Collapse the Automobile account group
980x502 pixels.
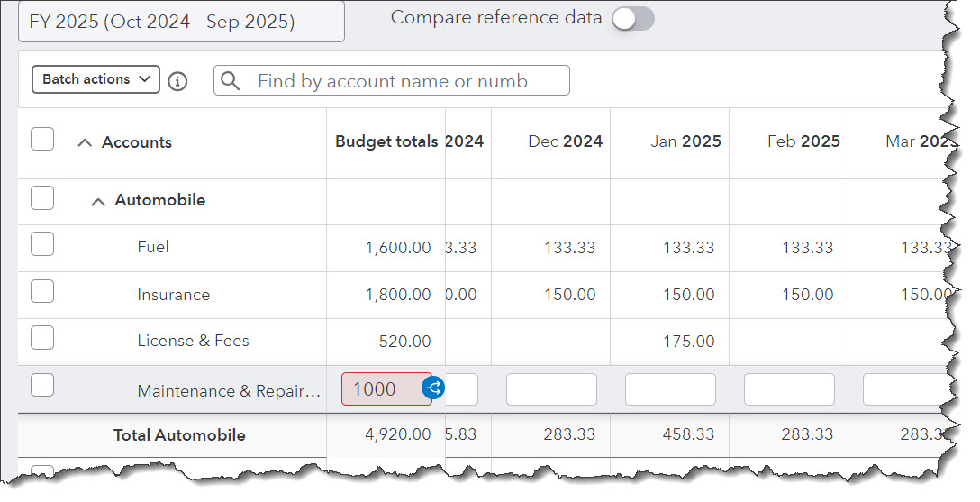(x=98, y=201)
